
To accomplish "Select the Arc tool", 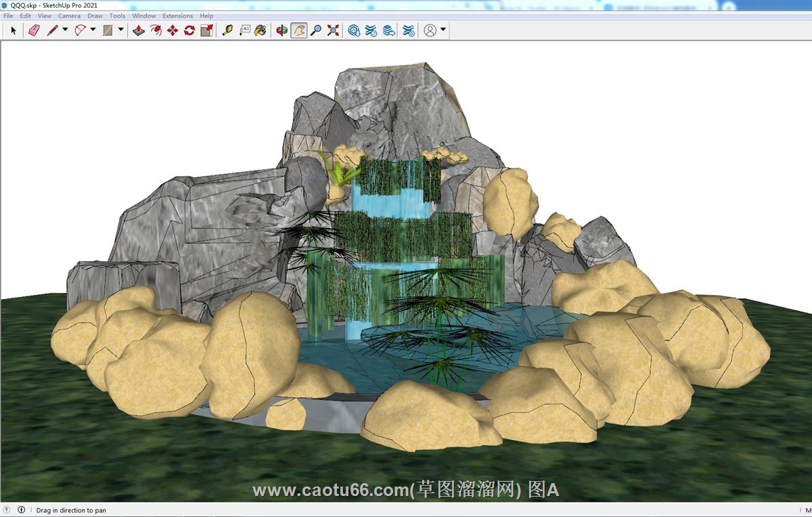I will pos(80,30).
